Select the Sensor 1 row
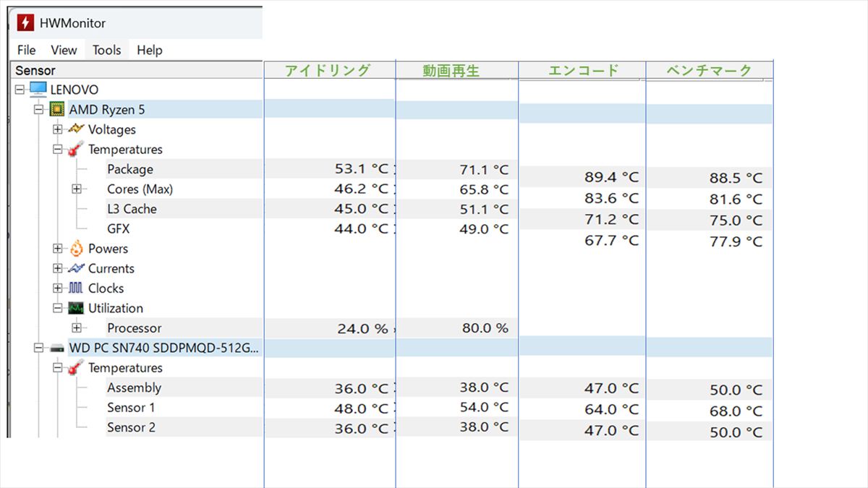The image size is (868, 488). click(131, 408)
